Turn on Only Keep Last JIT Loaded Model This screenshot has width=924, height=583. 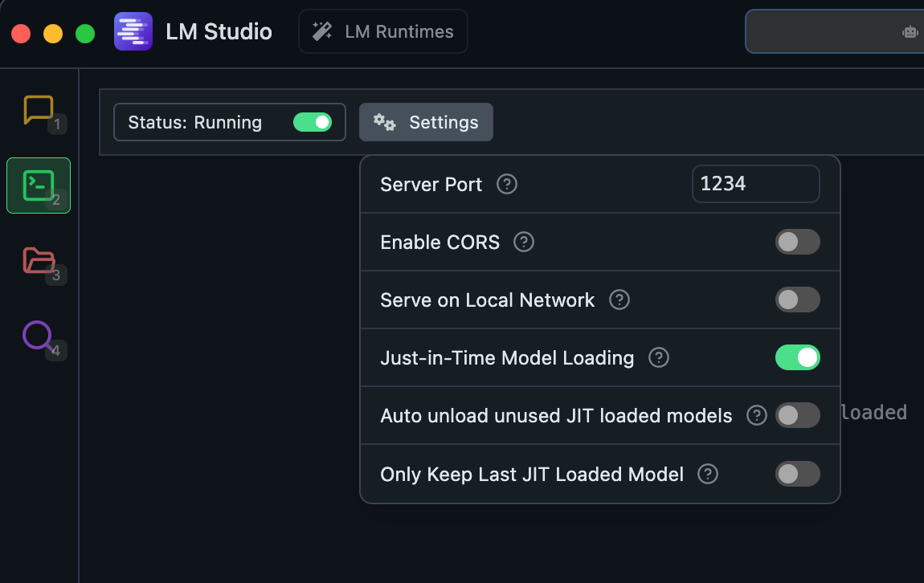tap(797, 474)
